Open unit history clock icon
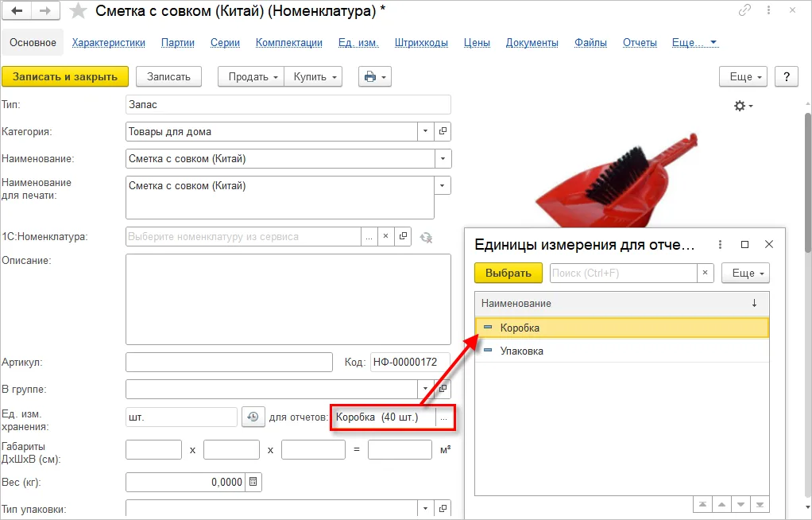Viewport: 812px width, 520px height. (253, 417)
